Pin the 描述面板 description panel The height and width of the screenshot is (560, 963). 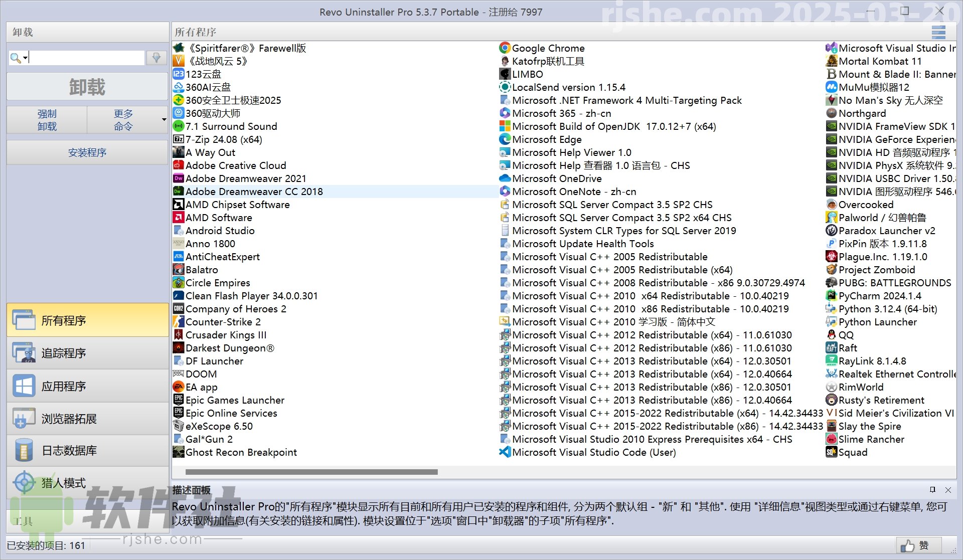(x=932, y=490)
